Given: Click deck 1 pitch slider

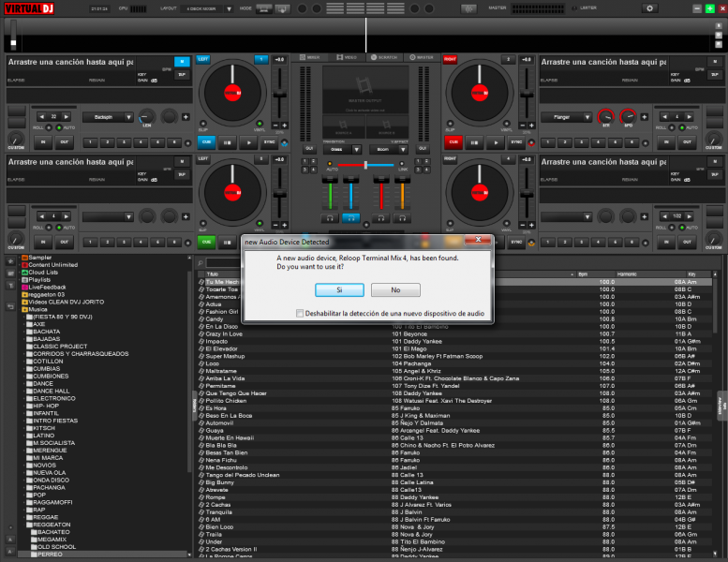Looking at the screenshot, I should 279,93.
